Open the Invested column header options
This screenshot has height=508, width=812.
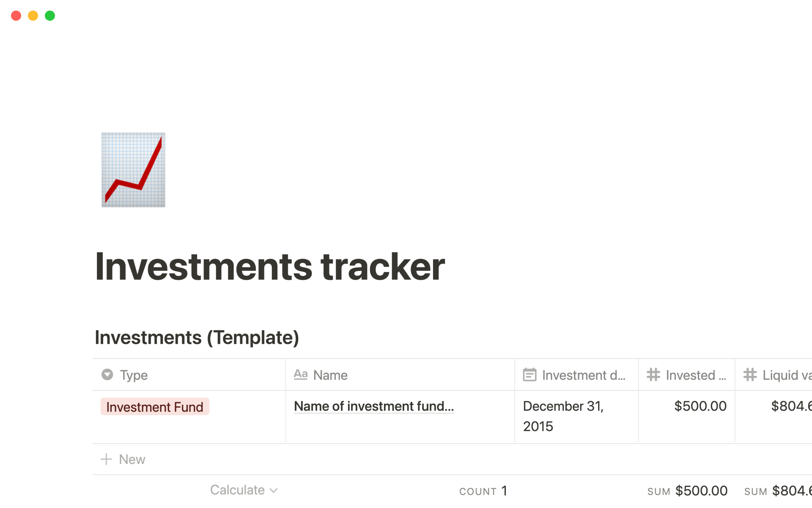pyautogui.click(x=685, y=375)
